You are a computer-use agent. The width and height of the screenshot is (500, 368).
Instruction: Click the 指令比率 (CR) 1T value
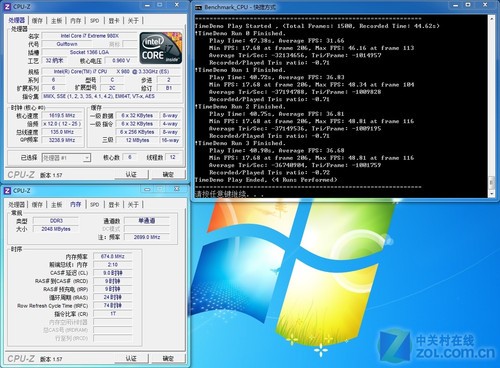(x=113, y=314)
